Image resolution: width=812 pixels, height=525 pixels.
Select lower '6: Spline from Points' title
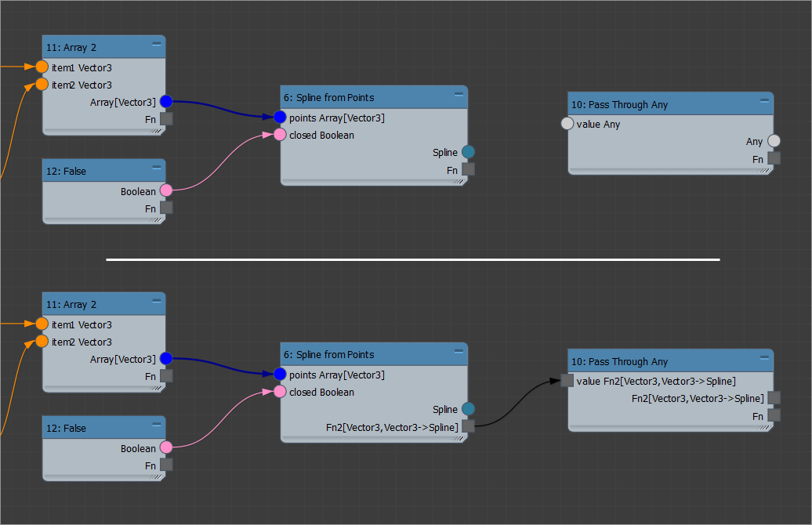[x=374, y=354]
